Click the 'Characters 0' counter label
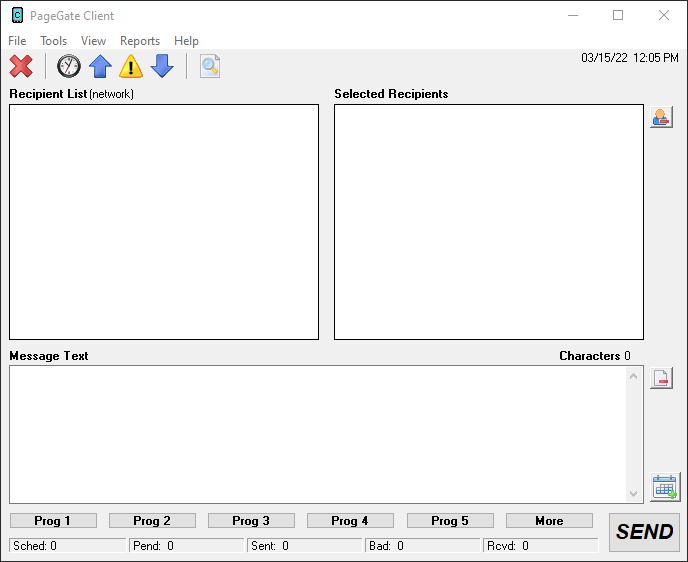The width and height of the screenshot is (688, 562). pos(595,356)
